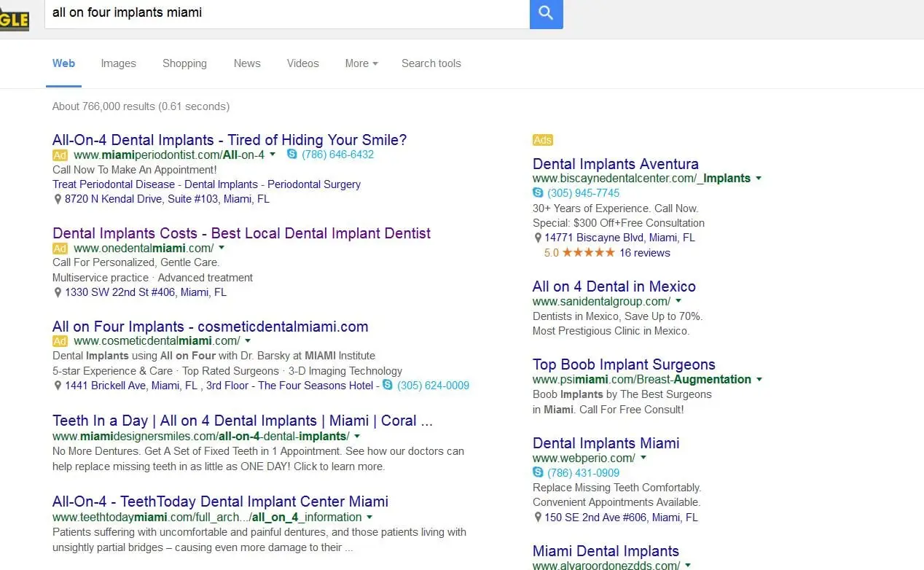924x570 pixels.
Task: Select the Web tab
Action: [63, 63]
